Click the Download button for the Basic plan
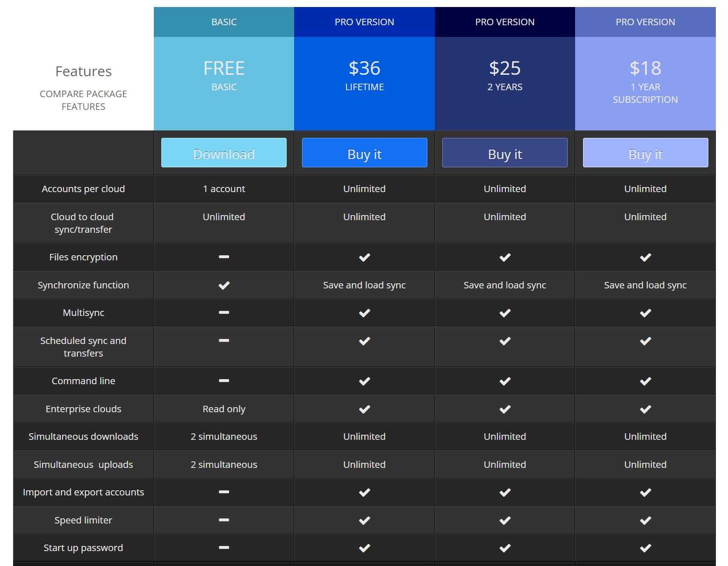The height and width of the screenshot is (566, 728). coord(224,152)
